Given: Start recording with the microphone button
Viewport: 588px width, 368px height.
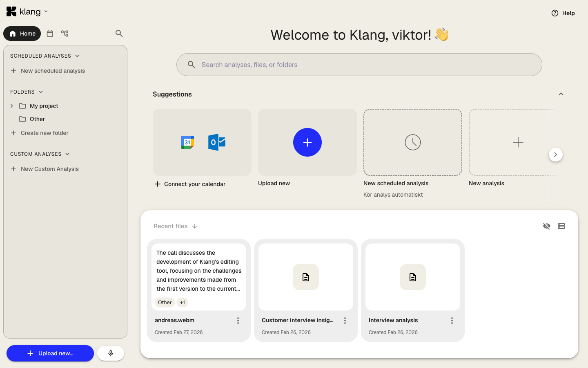Looking at the screenshot, I should point(111,353).
